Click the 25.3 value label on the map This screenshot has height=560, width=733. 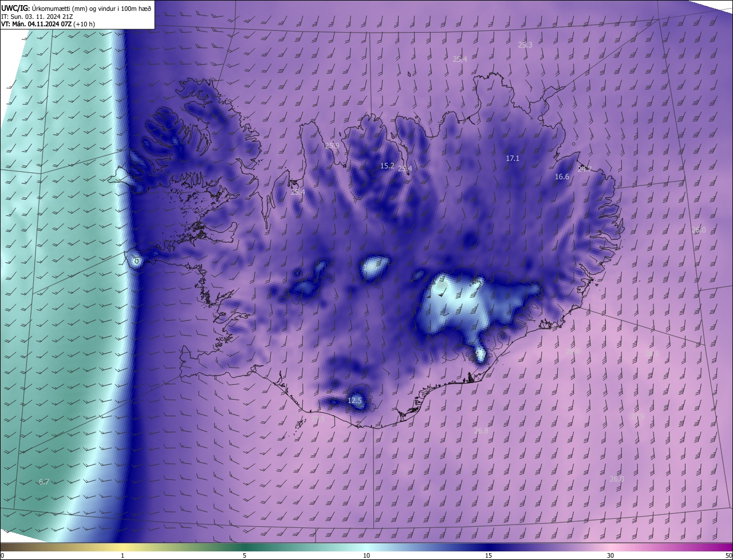click(525, 45)
